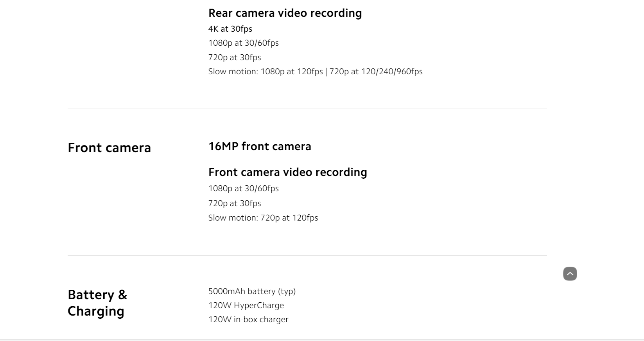Click the back-to-top arrow button
This screenshot has height=341, width=644.
570,274
